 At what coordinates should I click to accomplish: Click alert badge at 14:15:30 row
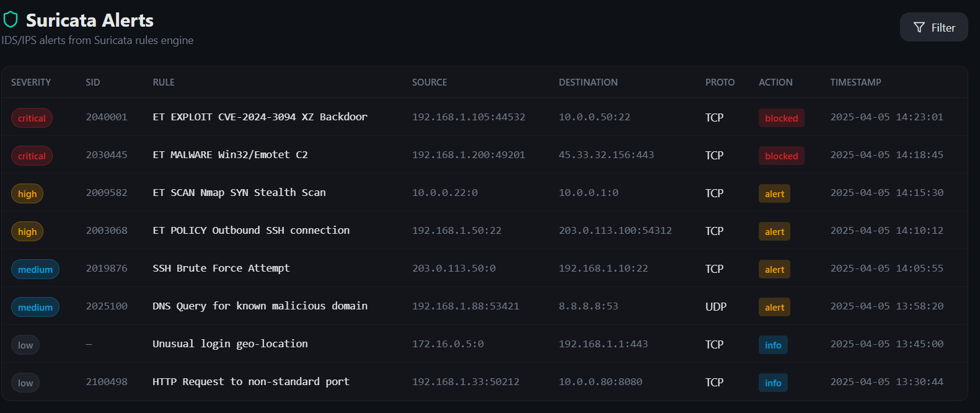click(775, 193)
